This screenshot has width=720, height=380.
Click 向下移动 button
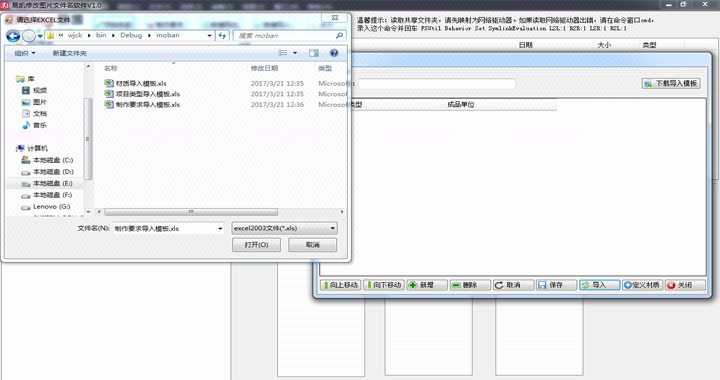[383, 285]
